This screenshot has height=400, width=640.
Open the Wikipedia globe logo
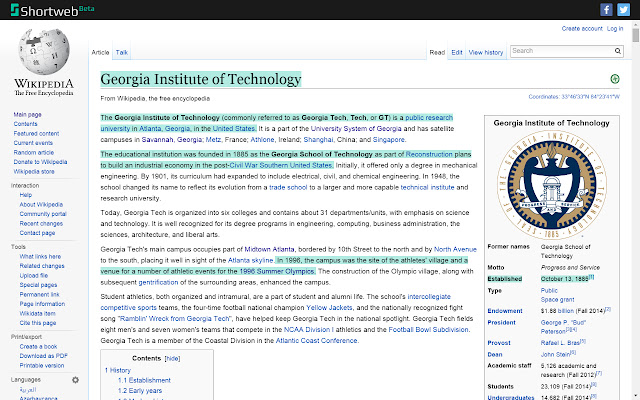tap(44, 52)
